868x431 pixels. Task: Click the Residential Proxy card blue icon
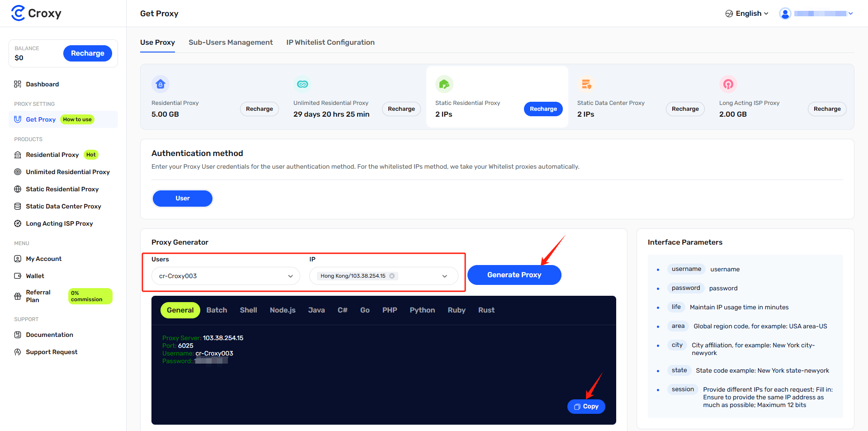click(x=160, y=84)
